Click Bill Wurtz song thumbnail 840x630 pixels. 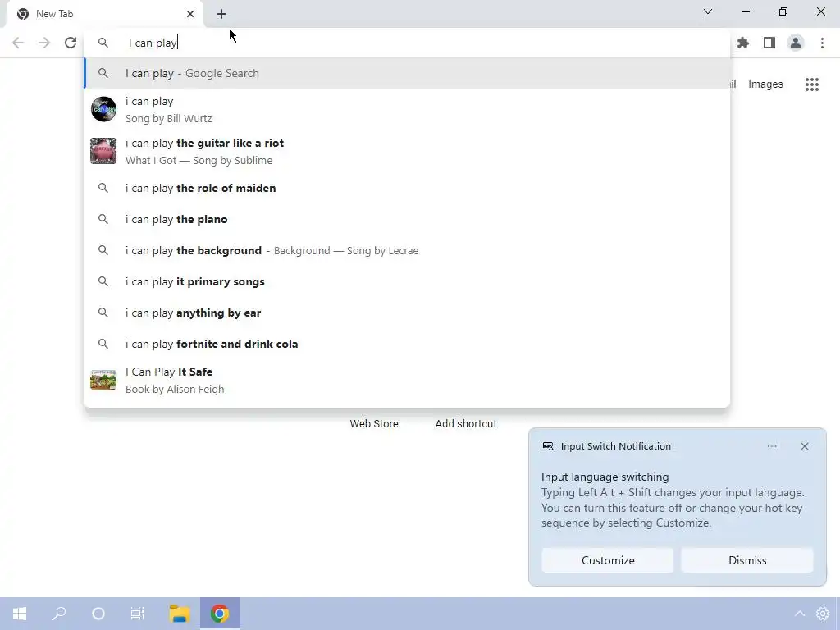[x=103, y=109]
